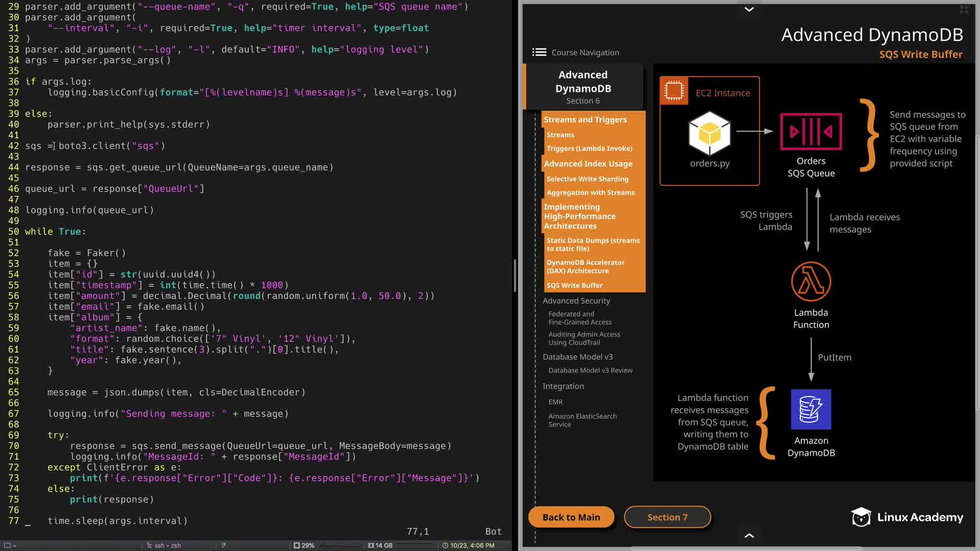Click the Back to Main button
The width and height of the screenshot is (980, 551).
coord(571,517)
